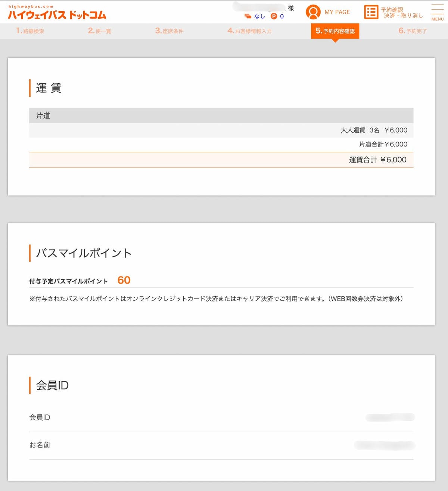Click the ※付与されたバスマイルポイント note
Viewport: 448px width, 491px height.
click(216, 299)
